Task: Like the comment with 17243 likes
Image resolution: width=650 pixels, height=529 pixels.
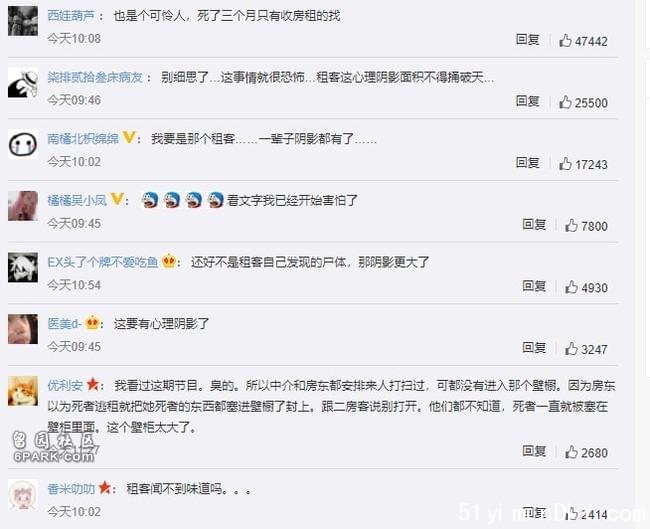Action: [x=565, y=164]
